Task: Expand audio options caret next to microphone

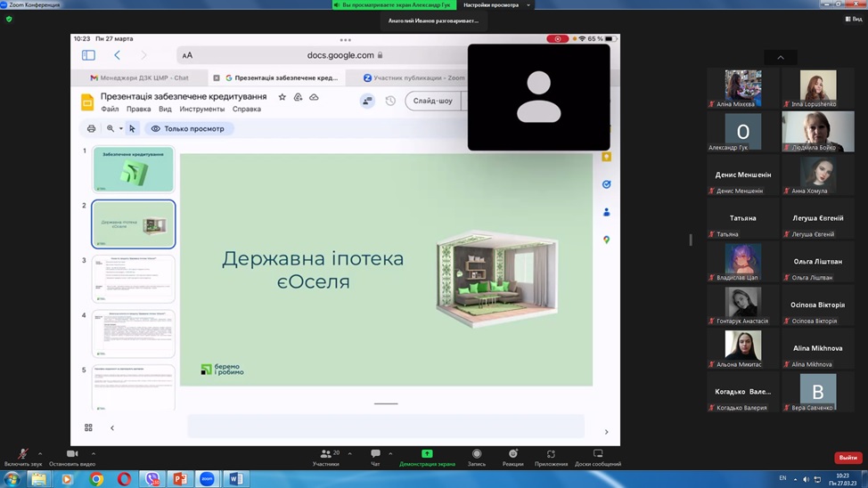Action: coord(40,453)
